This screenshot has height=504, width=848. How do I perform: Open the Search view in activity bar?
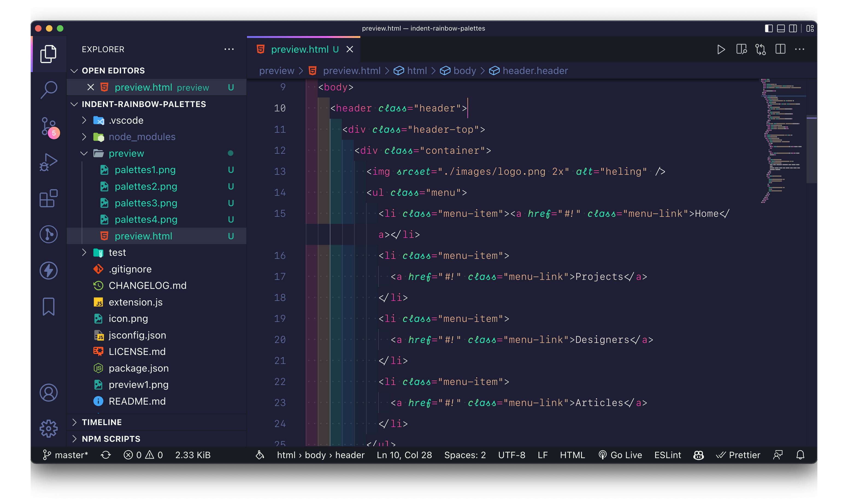pos(49,89)
